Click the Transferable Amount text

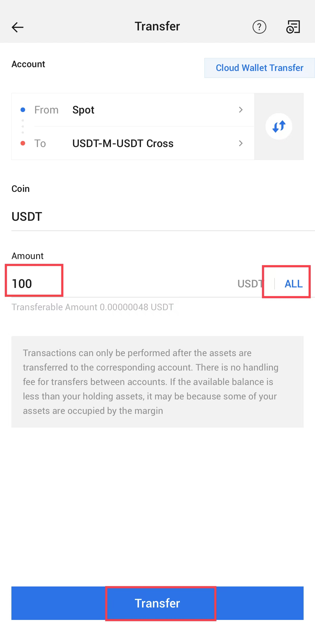pyautogui.click(x=93, y=307)
